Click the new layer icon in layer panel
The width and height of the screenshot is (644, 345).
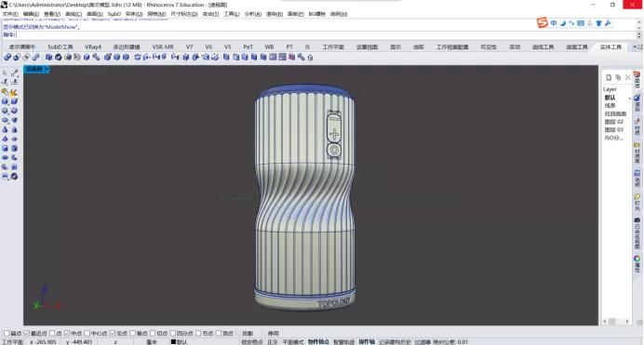tap(609, 77)
